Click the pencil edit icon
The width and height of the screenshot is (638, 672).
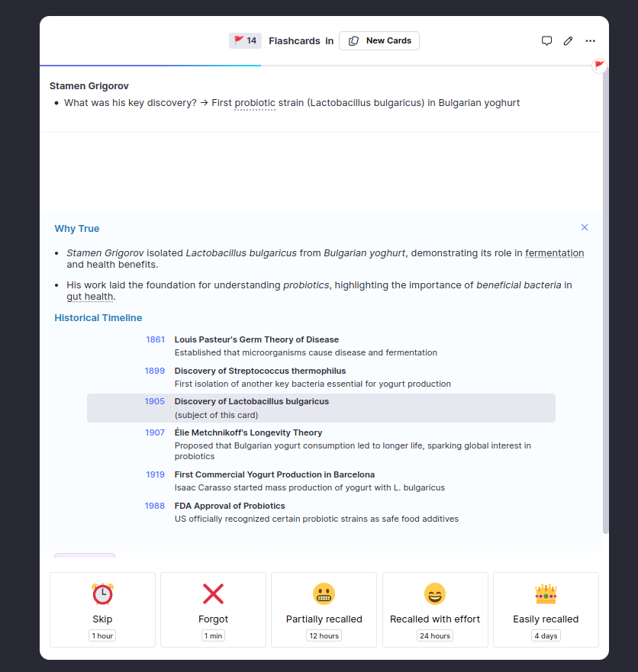tap(568, 41)
